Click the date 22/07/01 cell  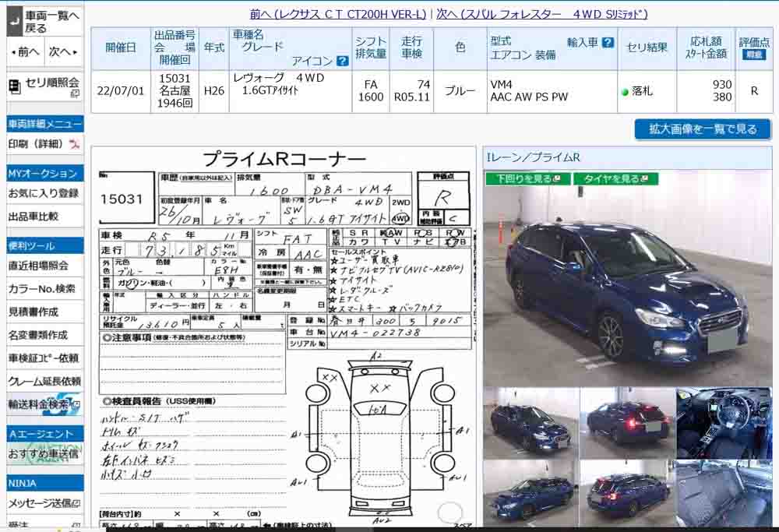120,91
